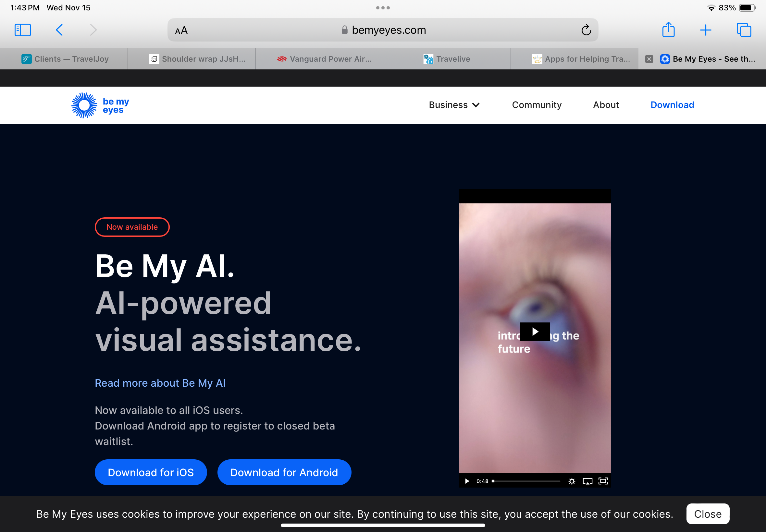Click the 0:48 video time label
This screenshot has width=766, height=532.
click(482, 481)
